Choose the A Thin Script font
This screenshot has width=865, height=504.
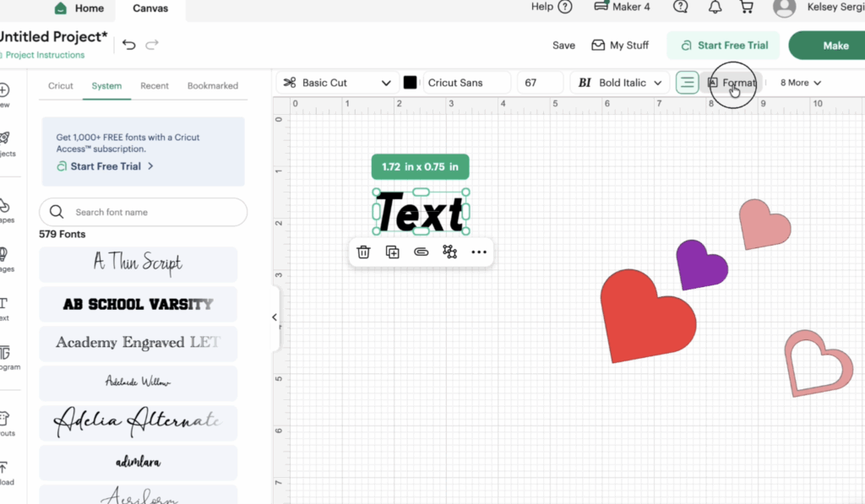pyautogui.click(x=138, y=264)
